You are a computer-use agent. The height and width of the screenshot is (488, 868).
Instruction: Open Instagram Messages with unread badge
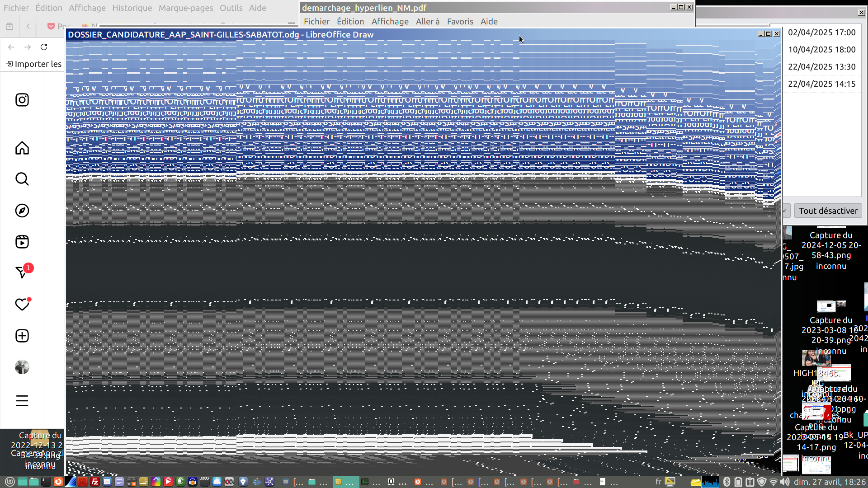click(x=22, y=272)
